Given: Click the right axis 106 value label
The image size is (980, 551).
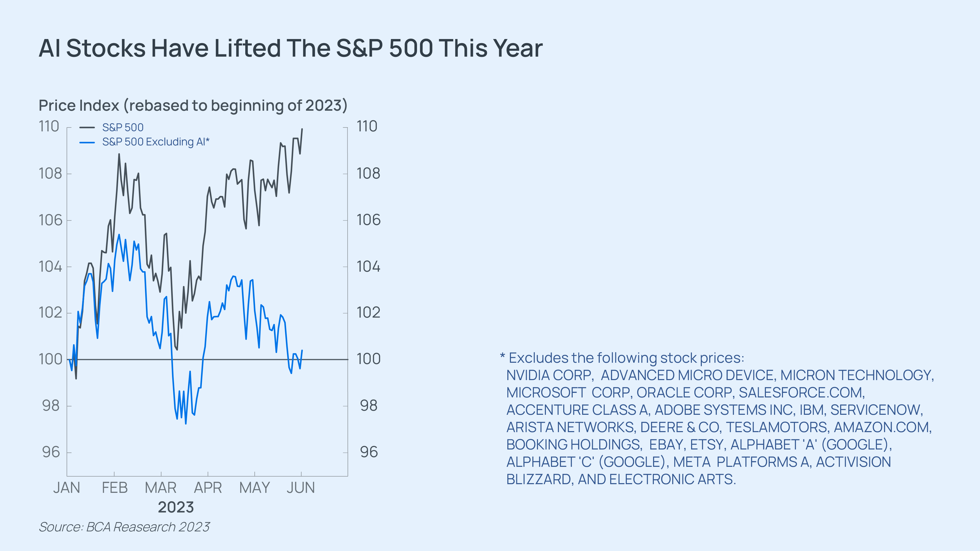Looking at the screenshot, I should [368, 220].
